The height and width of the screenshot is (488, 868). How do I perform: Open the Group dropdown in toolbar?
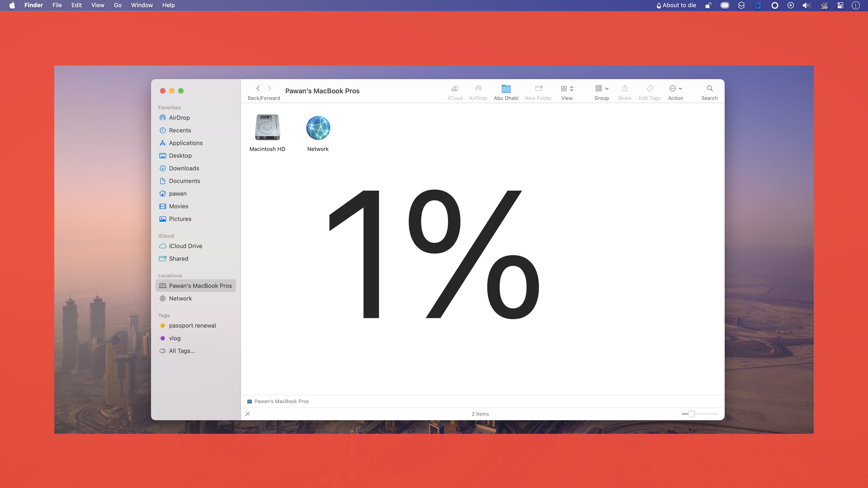tap(601, 92)
